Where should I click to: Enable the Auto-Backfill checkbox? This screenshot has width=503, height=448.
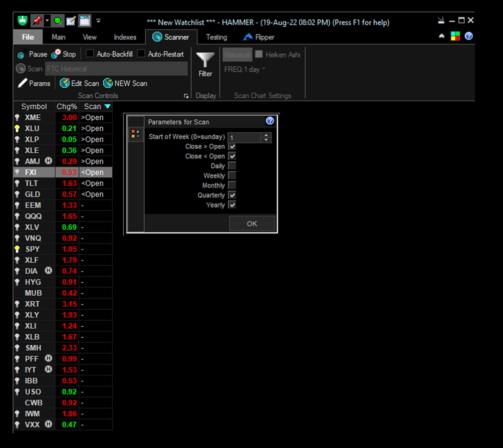pos(90,54)
